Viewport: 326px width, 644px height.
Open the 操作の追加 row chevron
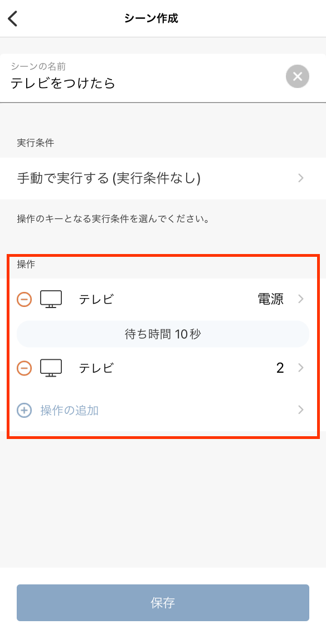click(301, 410)
